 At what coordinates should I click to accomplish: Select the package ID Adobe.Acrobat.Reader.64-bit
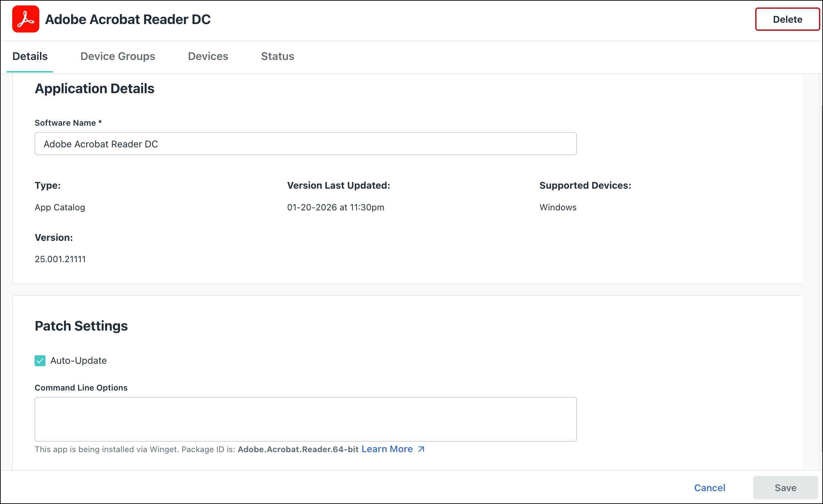pyautogui.click(x=298, y=449)
